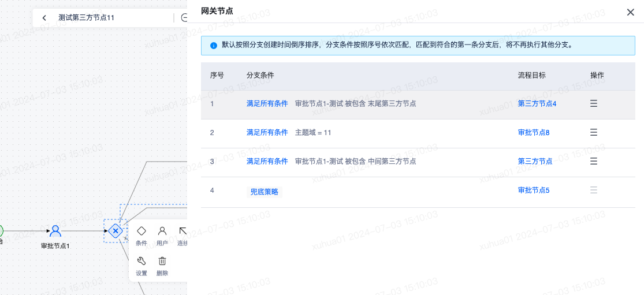Select the 审批节点1 user node icon
Screen dimensions: 644x295
coord(55,231)
